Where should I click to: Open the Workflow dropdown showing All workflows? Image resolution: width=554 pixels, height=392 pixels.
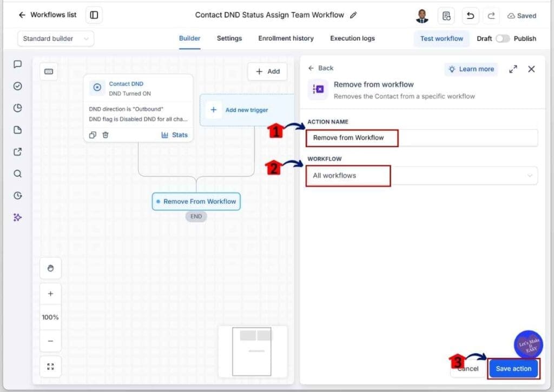tap(422, 176)
